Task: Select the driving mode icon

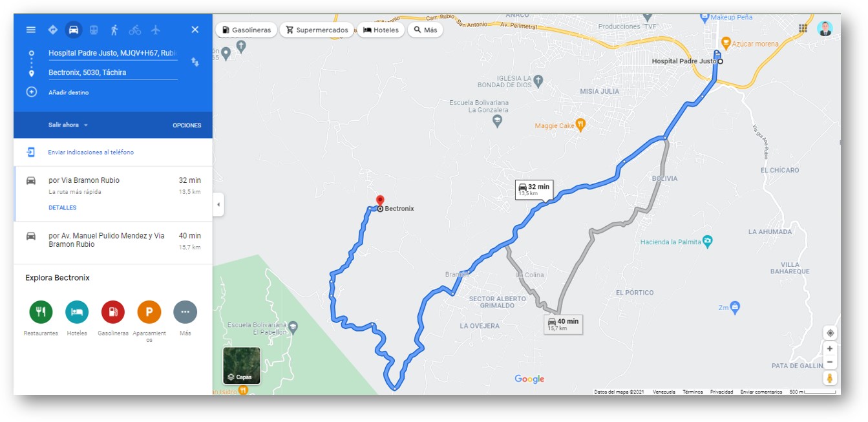Action: 74,30
